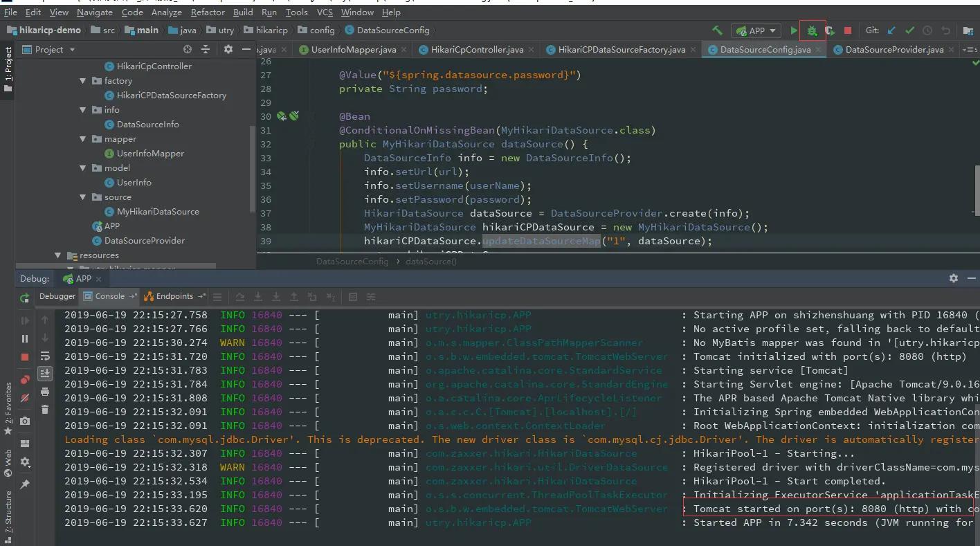Click the hikaricp-demo breadcrumb
This screenshot has height=546, width=980.
(x=44, y=30)
